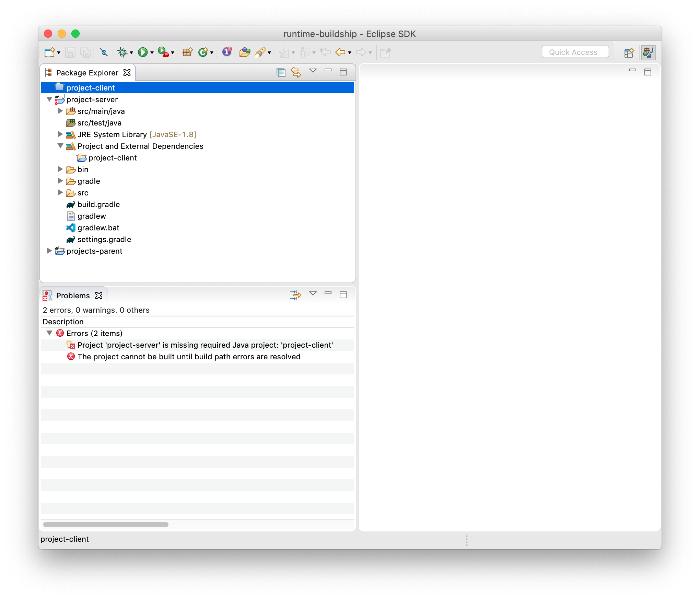This screenshot has height=600, width=700.
Task: Click inside the Quick Access field
Action: pos(575,52)
